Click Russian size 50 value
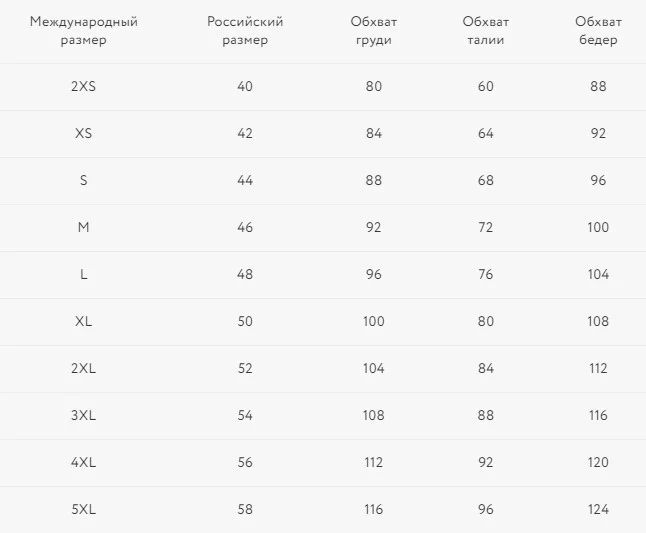The width and height of the screenshot is (646, 533). (245, 321)
